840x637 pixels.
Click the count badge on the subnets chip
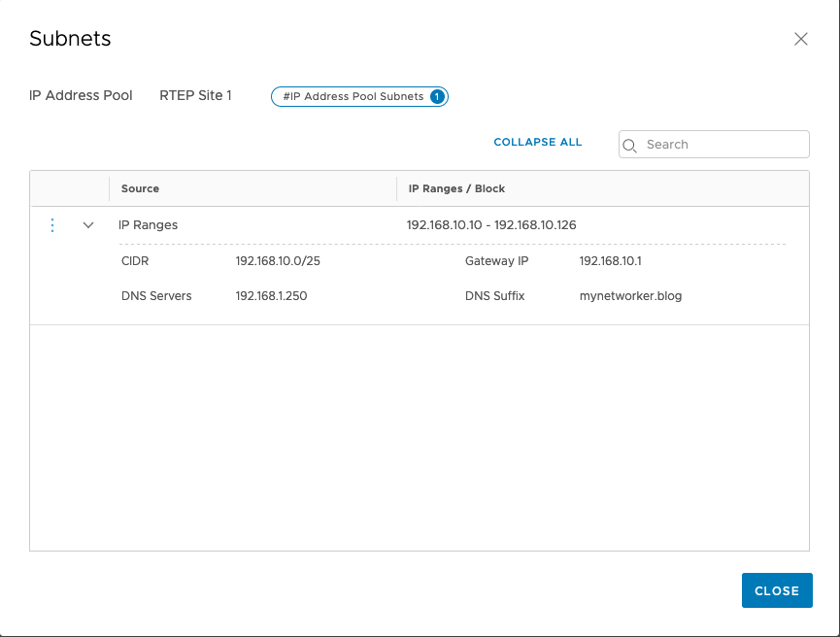(x=437, y=96)
